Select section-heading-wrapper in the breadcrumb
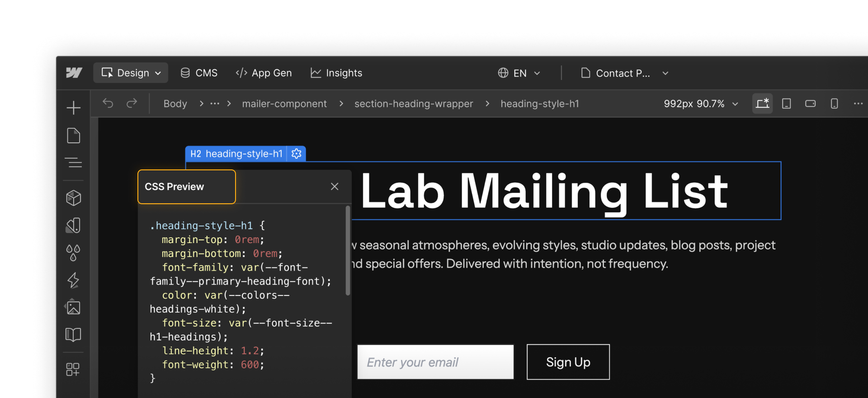 [x=414, y=103]
